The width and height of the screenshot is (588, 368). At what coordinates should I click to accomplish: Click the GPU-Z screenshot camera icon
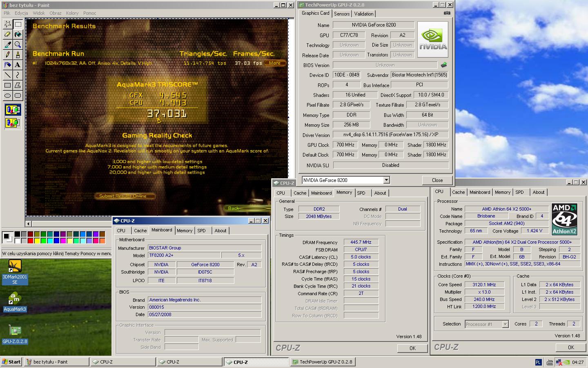[447, 13]
